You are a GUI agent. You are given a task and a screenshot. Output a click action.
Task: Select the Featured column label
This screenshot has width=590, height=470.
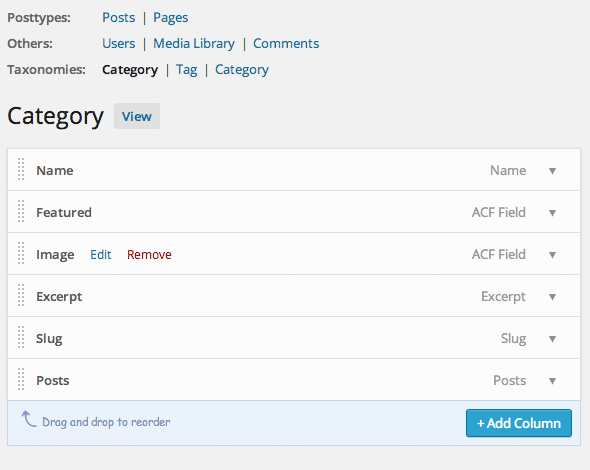click(x=64, y=213)
